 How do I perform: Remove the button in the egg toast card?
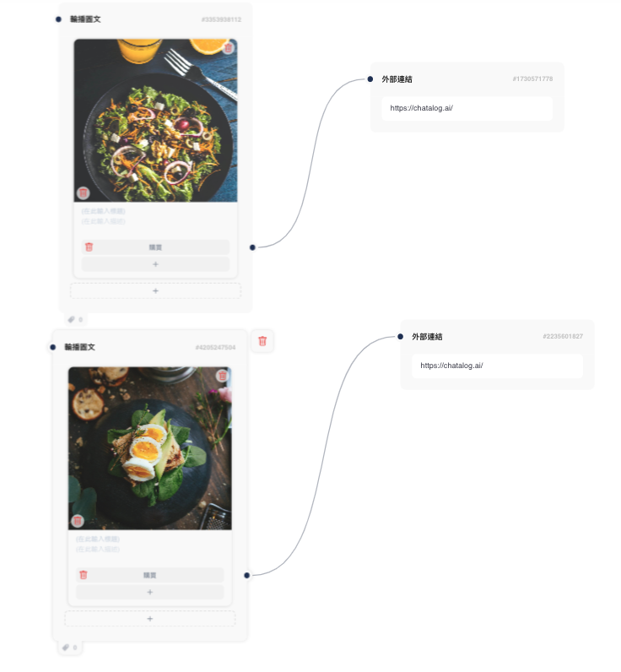84,575
